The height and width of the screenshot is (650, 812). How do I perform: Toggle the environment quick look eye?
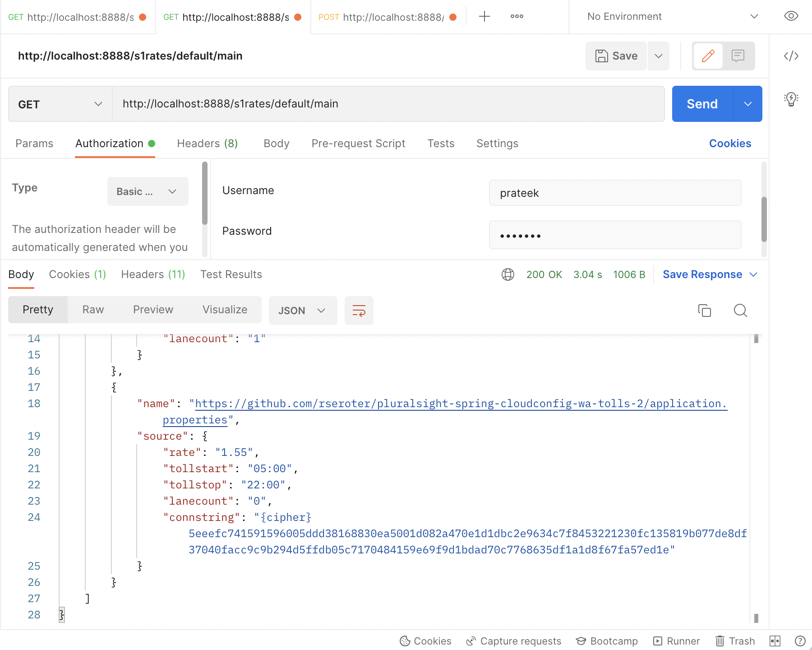(x=791, y=16)
